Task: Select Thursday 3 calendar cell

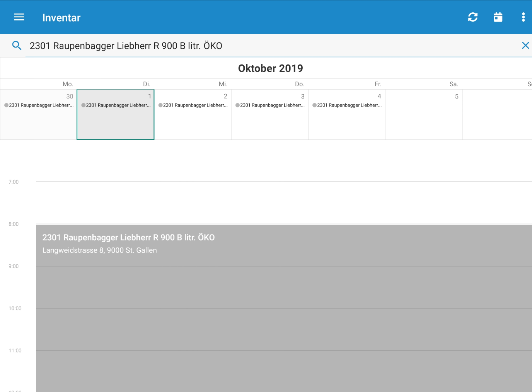Action: click(x=269, y=115)
